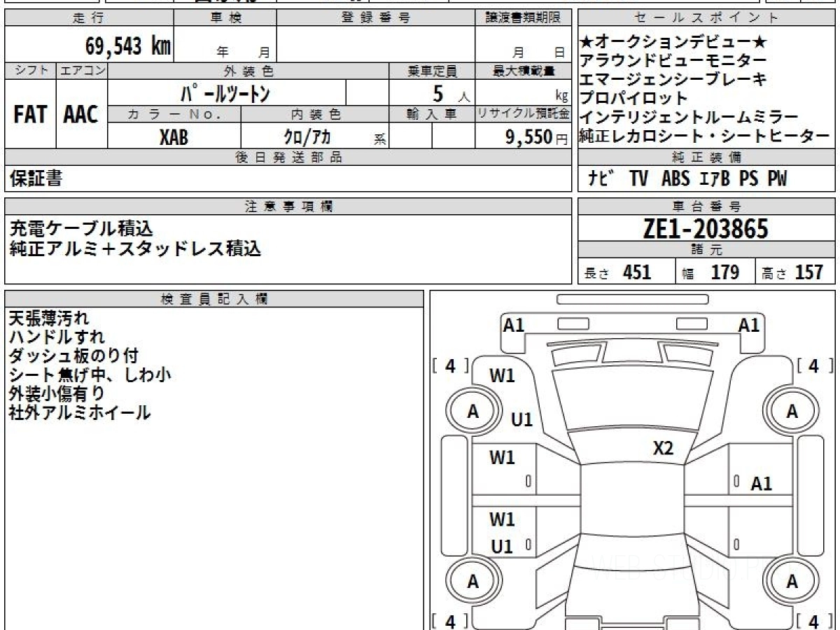This screenshot has width=840, height=630.
Task: Click the AAC air conditioner value
Action: (81, 115)
